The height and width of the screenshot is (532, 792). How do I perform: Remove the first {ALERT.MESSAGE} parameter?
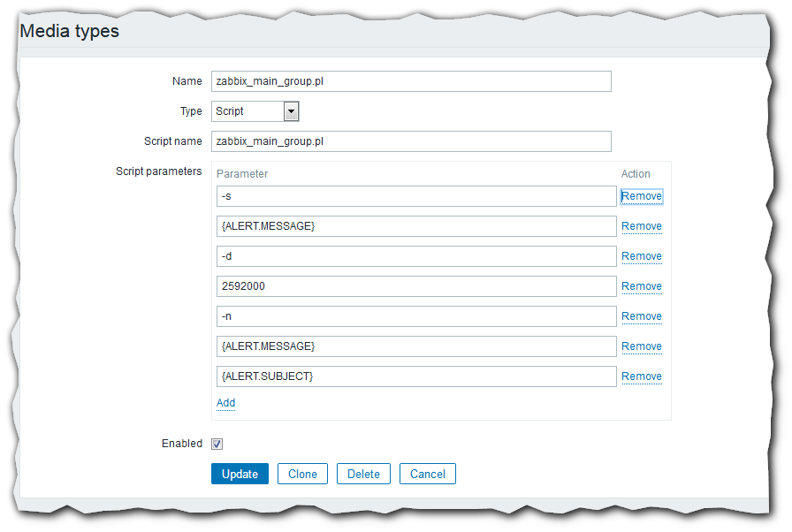click(642, 226)
